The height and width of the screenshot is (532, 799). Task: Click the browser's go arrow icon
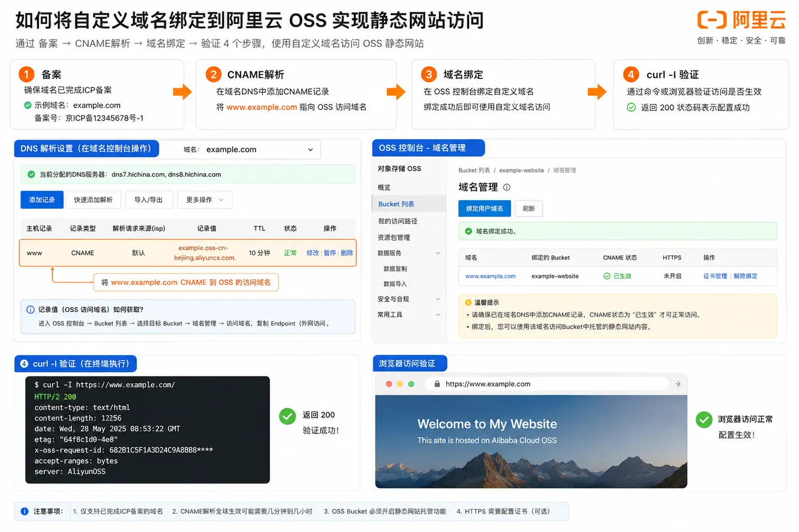[678, 384]
